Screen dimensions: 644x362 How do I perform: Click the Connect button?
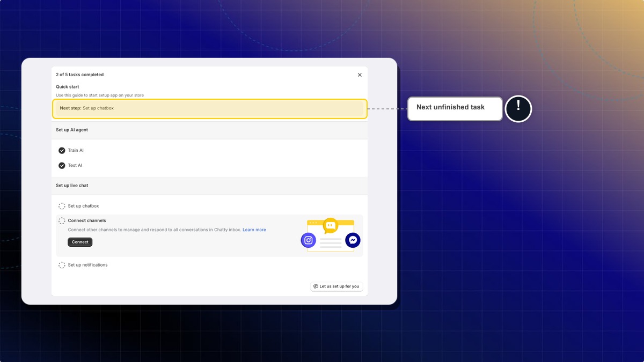coord(80,242)
